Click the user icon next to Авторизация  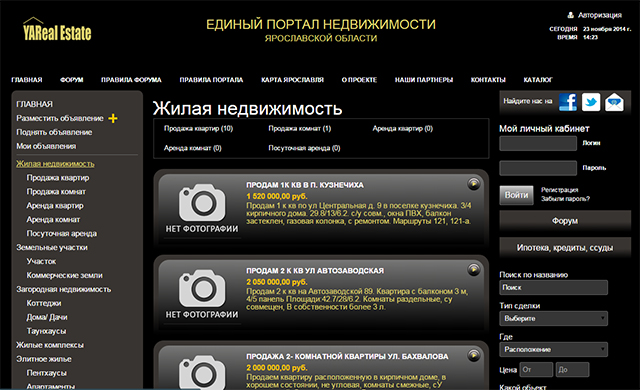pyautogui.click(x=571, y=15)
